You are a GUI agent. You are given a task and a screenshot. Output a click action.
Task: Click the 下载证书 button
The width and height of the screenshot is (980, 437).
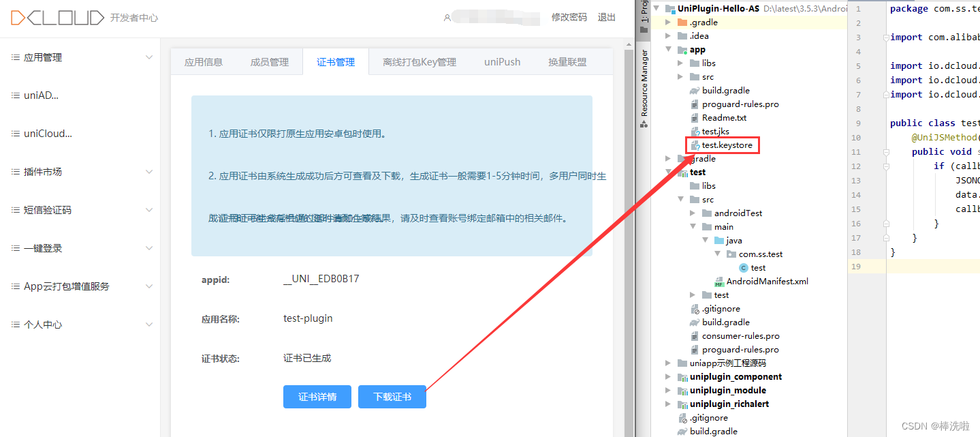(392, 397)
